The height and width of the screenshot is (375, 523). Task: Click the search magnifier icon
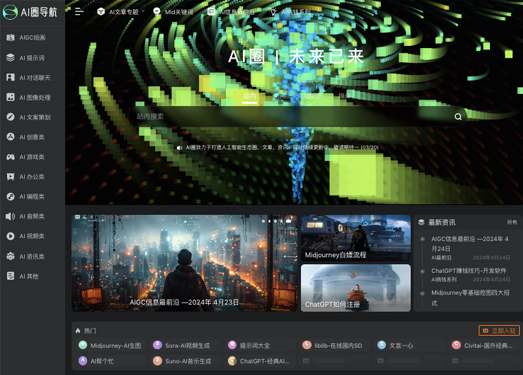coord(458,116)
